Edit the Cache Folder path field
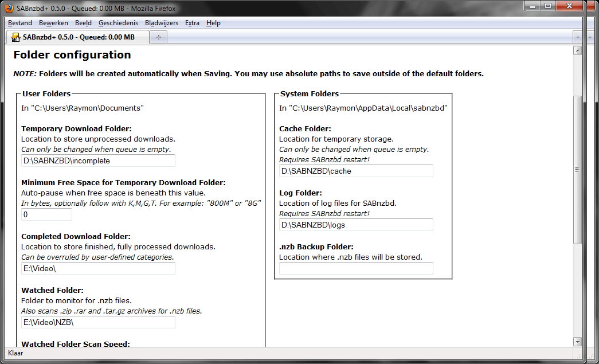599x364 pixels. click(x=356, y=171)
